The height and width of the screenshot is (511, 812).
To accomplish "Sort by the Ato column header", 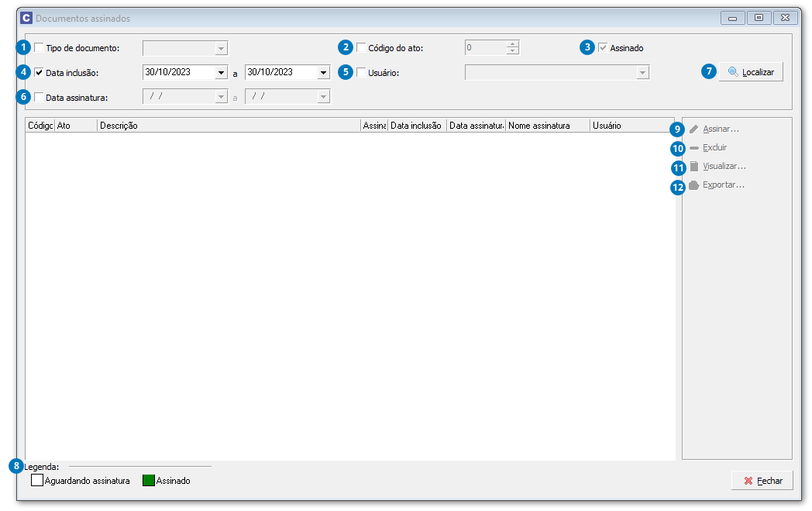I will (x=76, y=126).
